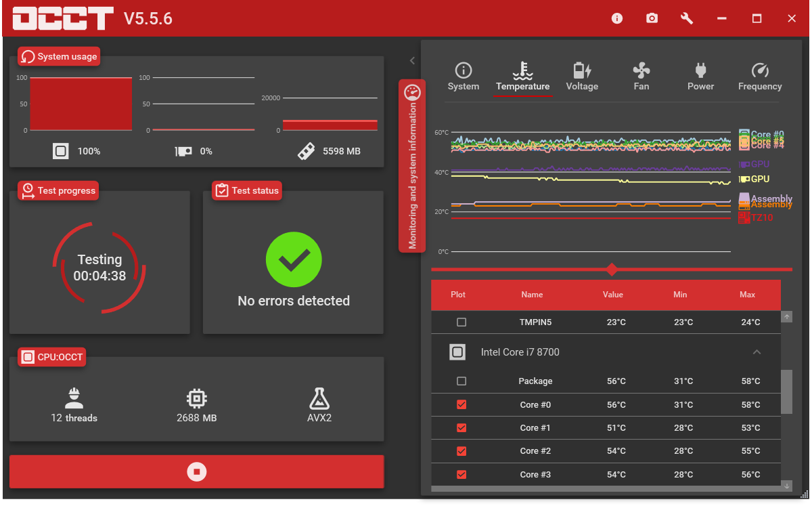Collapse the monitoring panel with left chevron
This screenshot has height=508, width=812.
(x=412, y=61)
